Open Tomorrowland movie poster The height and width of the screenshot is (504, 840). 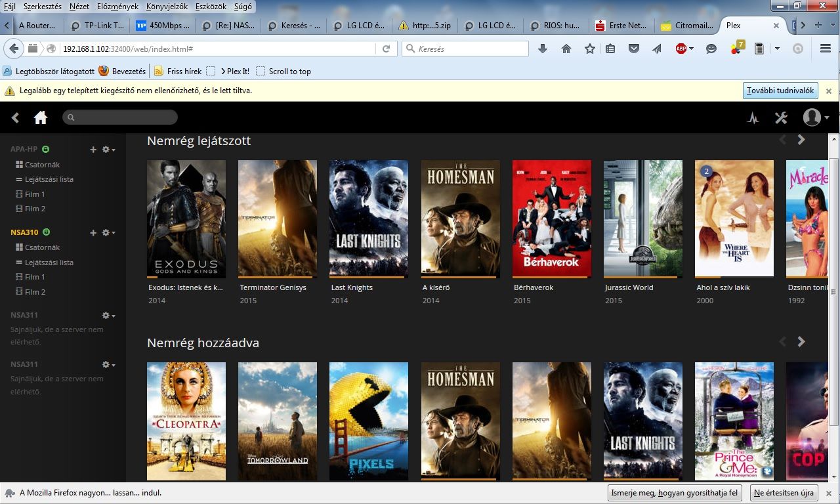coord(278,421)
